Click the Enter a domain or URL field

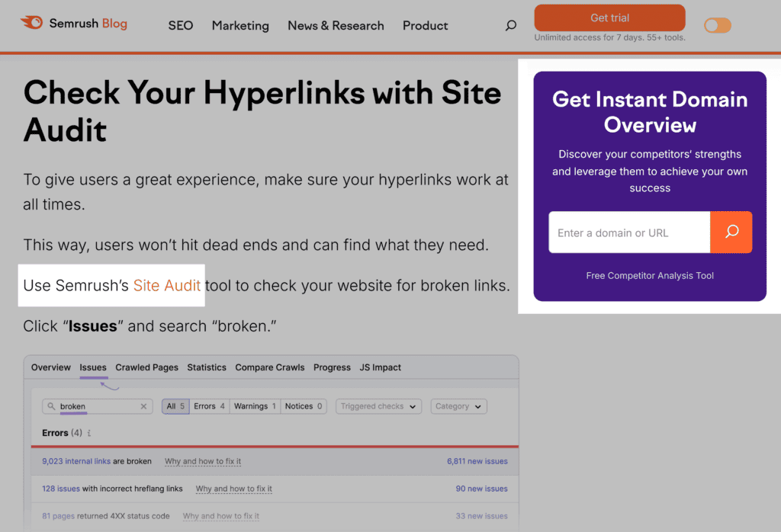pyautogui.click(x=629, y=232)
